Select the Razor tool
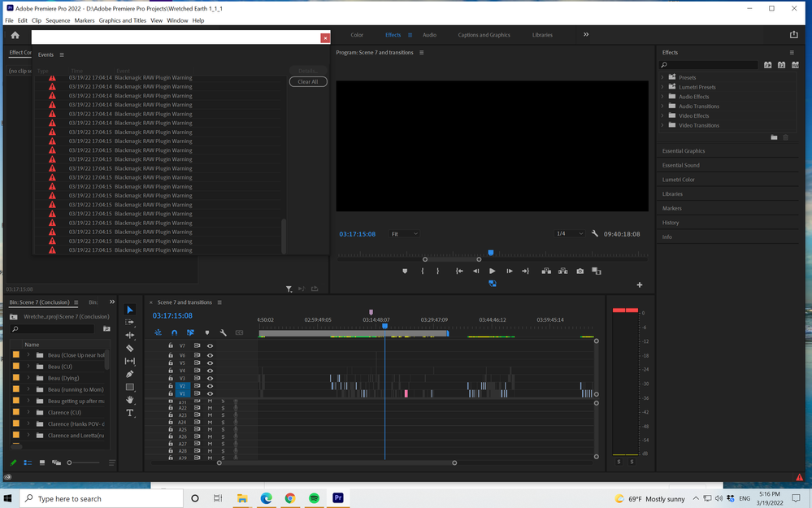The image size is (812, 508). (x=130, y=348)
